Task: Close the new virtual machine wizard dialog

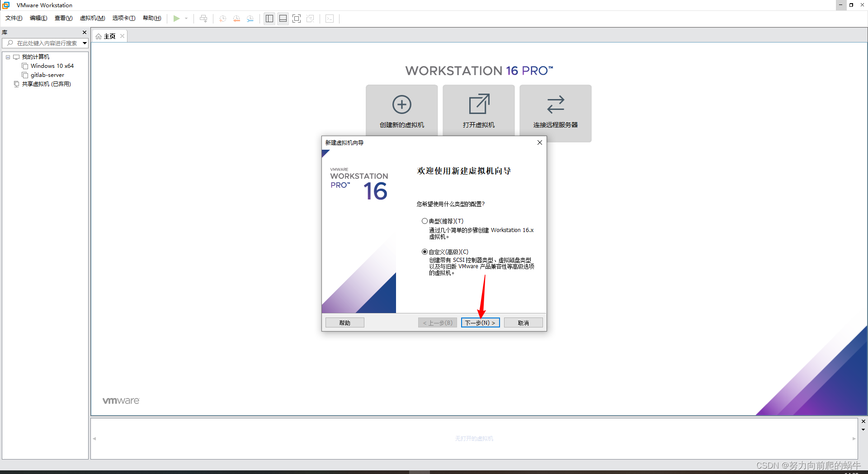Action: tap(539, 142)
